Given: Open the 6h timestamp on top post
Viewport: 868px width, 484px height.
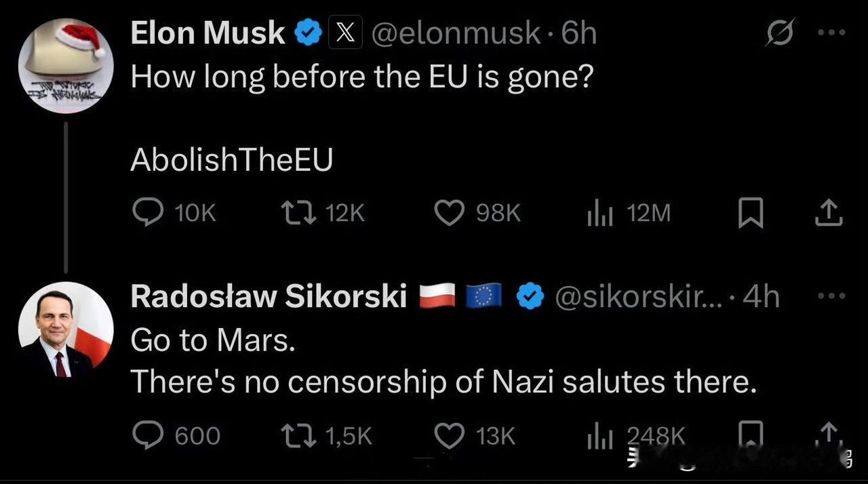Looking at the screenshot, I should coord(578,33).
